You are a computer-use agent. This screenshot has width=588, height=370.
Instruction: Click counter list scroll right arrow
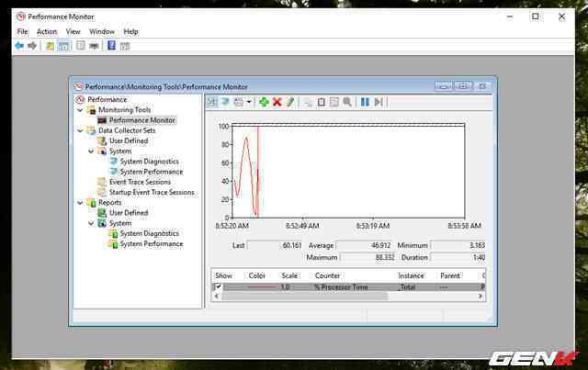[481, 297]
